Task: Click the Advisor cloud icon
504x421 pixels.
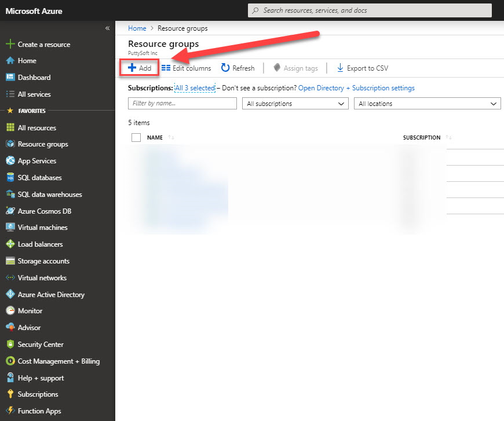Action: 10,327
